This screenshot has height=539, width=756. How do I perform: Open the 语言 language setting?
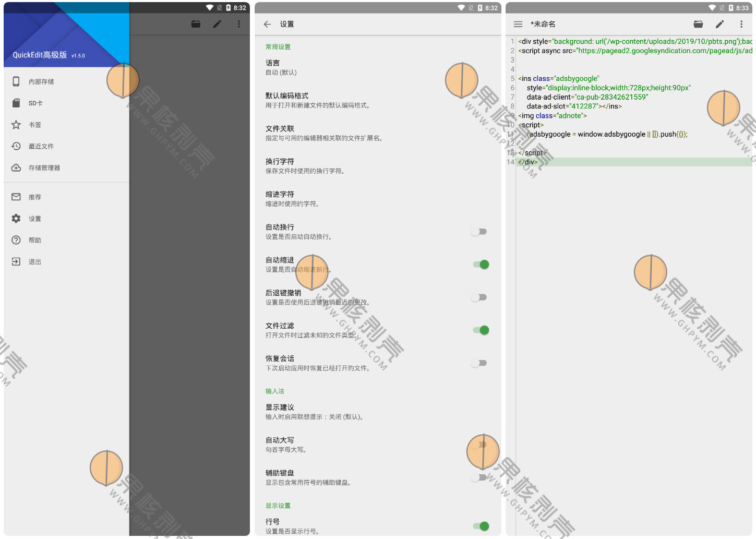pos(378,67)
